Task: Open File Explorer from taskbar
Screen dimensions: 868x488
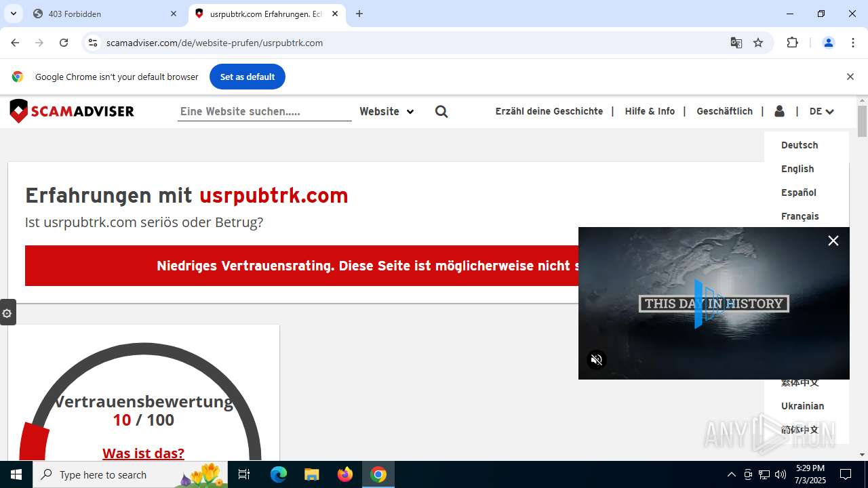Action: 311,474
